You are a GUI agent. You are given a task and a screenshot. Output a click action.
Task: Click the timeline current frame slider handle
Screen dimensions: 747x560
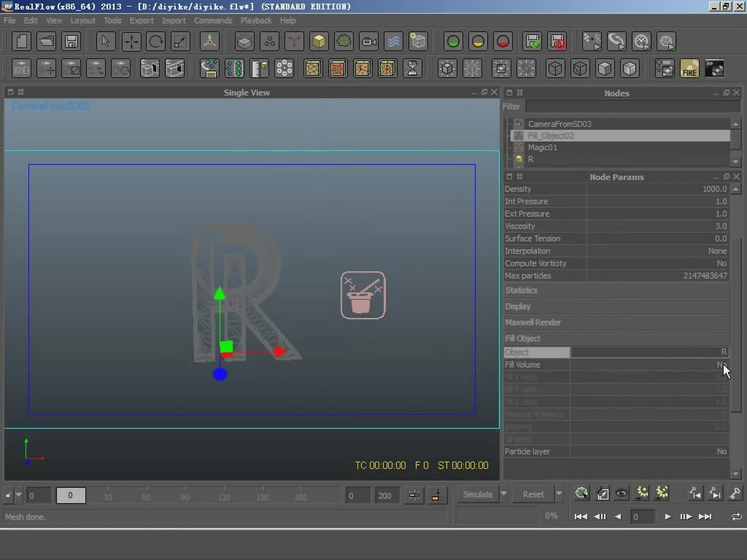[x=71, y=495]
